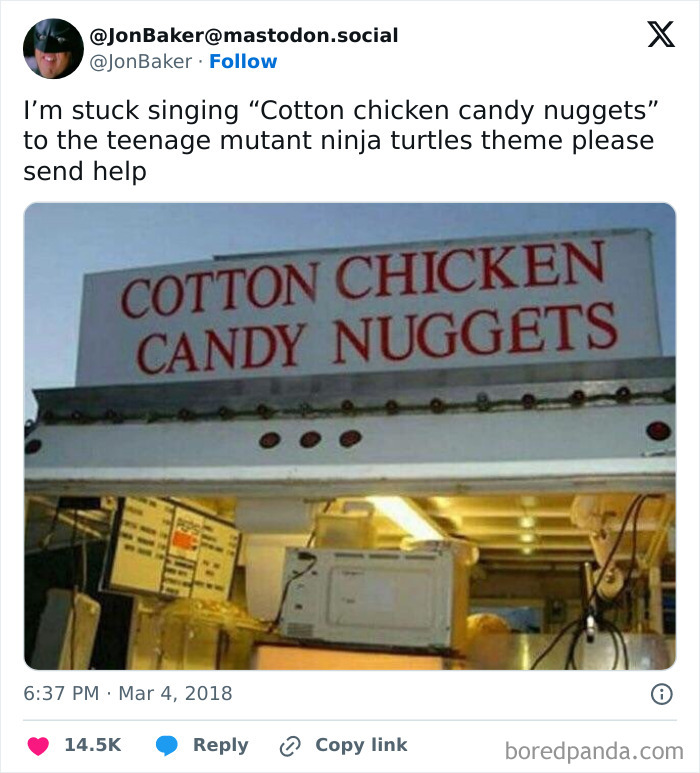Viewport: 700px width, 773px height.
Task: Follow the JonBaker account
Action: (x=243, y=61)
